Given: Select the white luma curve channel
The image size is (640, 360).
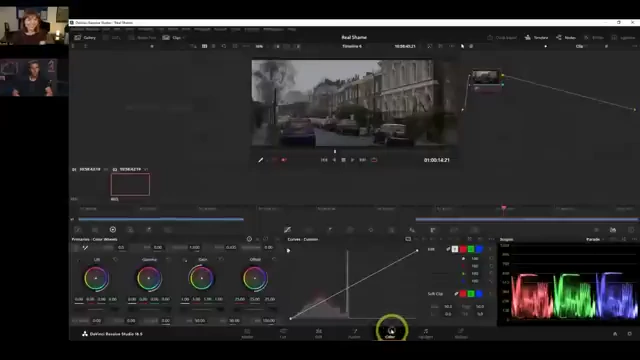Looking at the screenshot, I should 455,249.
